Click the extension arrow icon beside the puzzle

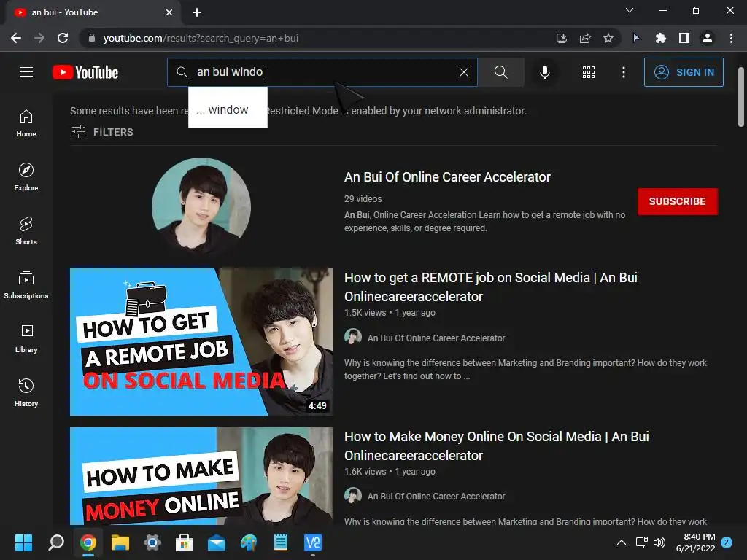click(x=636, y=38)
